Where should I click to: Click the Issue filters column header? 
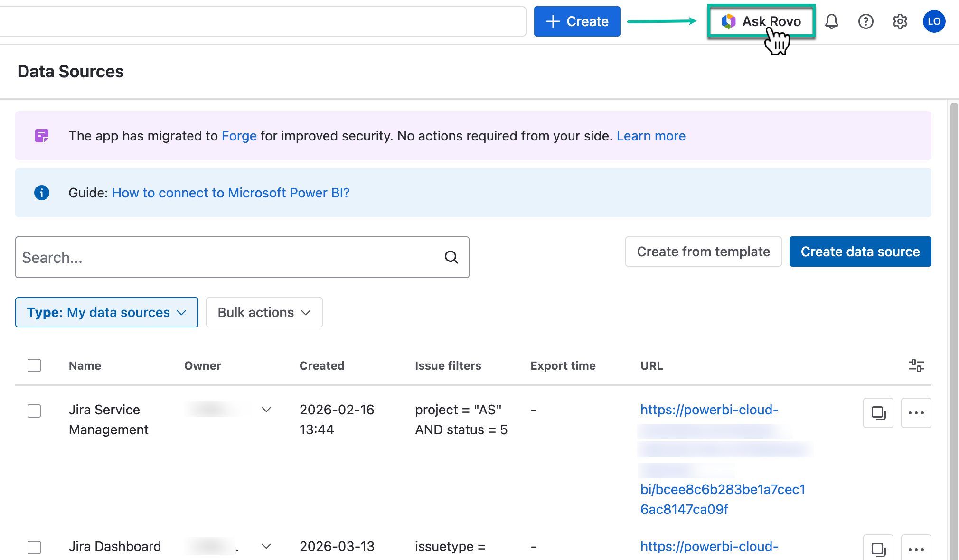point(448,365)
